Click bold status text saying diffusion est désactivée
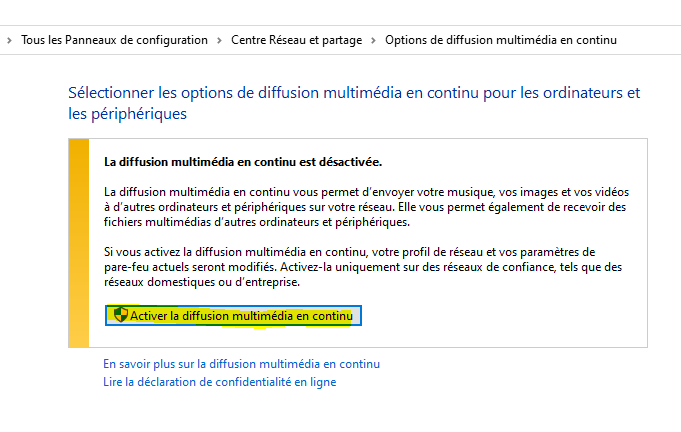This screenshot has width=681, height=432. (x=243, y=161)
